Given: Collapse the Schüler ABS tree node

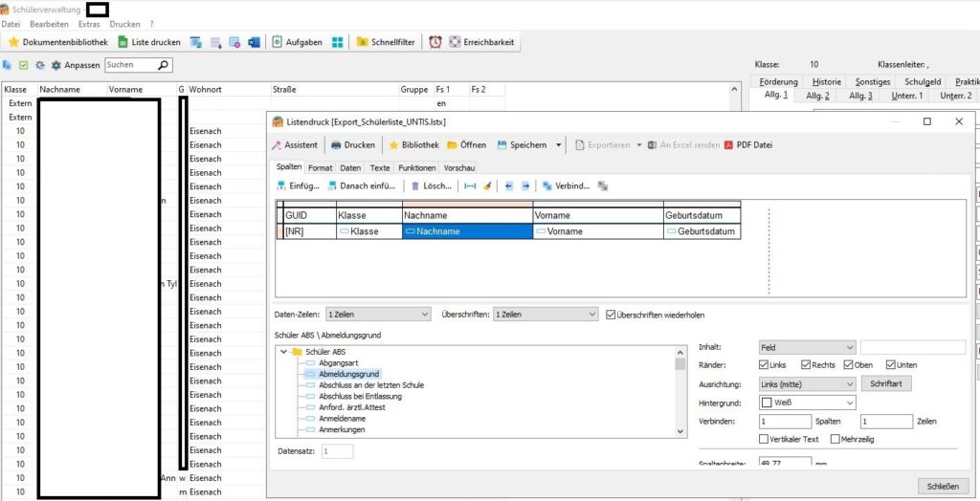Looking at the screenshot, I should (283, 352).
